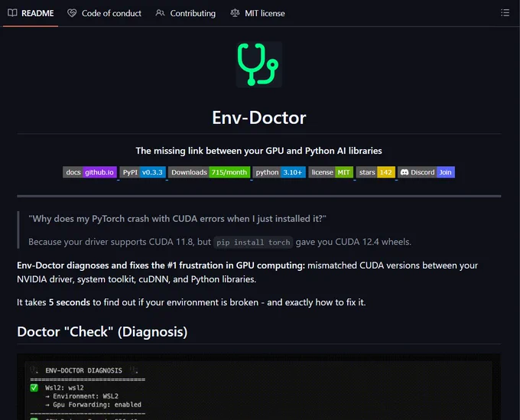This screenshot has width=520, height=420.
Task: Click 'ENV-DOCTOR DIAGNOSIS' terminal title
Action: 83,370
